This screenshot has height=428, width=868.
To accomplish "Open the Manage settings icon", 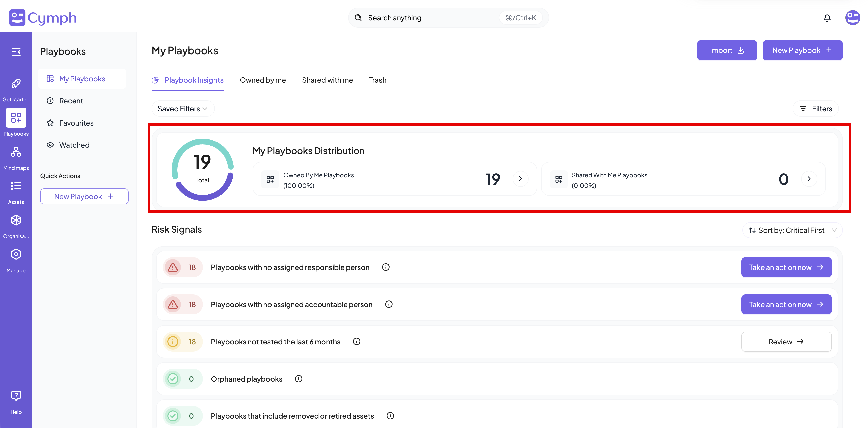I will tap(16, 254).
